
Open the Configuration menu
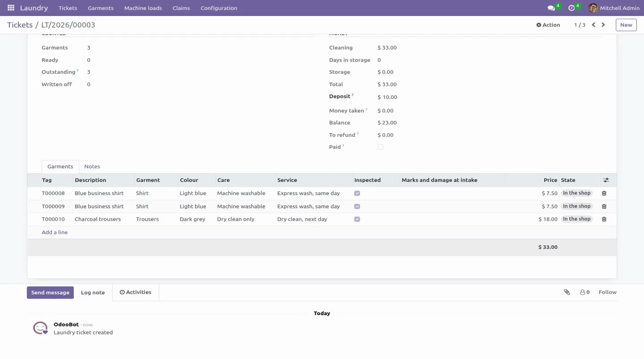point(219,8)
